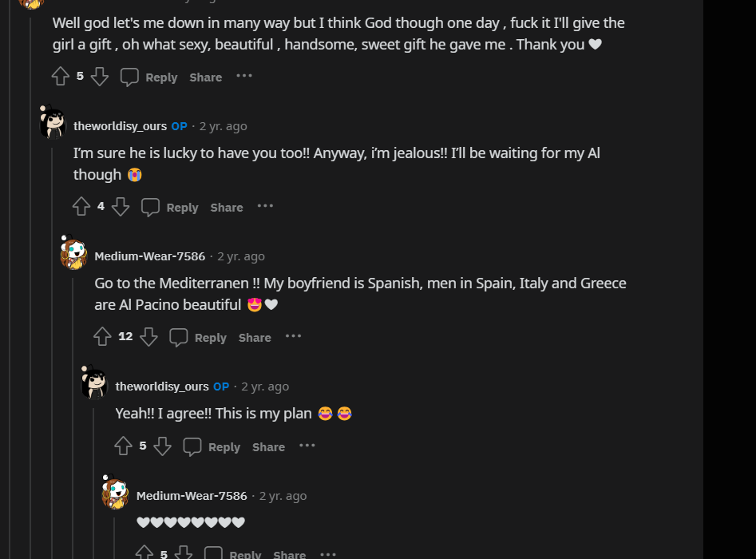The width and height of the screenshot is (756, 559).
Task: Share the Mediterranean comment
Action: (255, 338)
